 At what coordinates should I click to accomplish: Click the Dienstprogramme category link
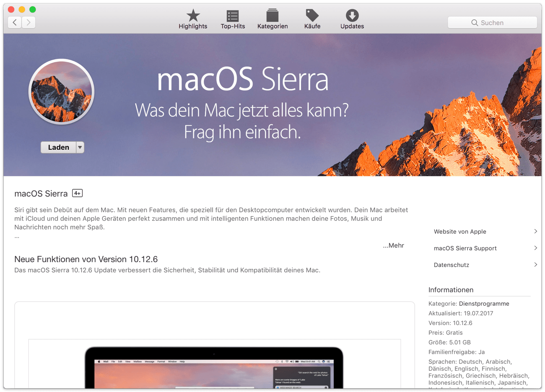click(x=484, y=304)
